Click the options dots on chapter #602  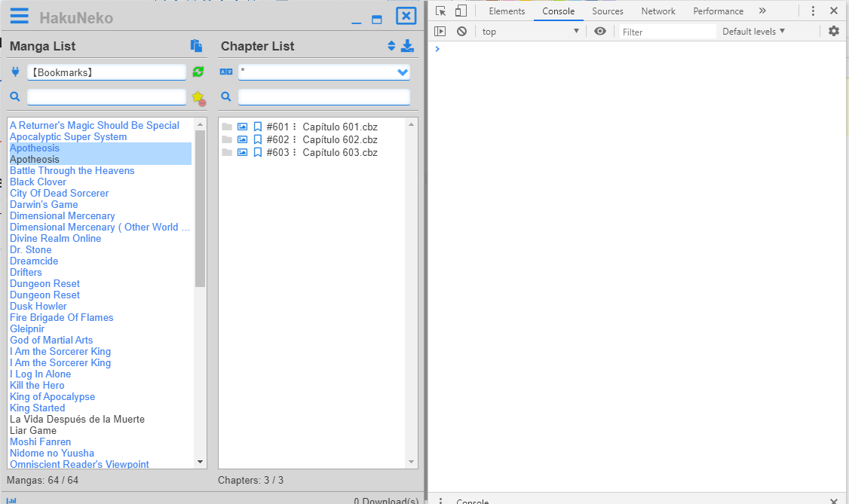(x=295, y=139)
